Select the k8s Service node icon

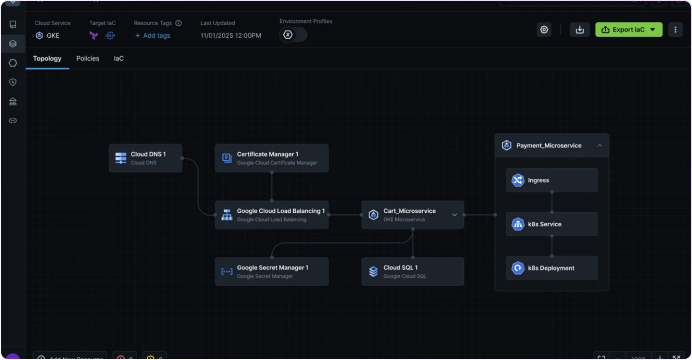(x=518, y=224)
